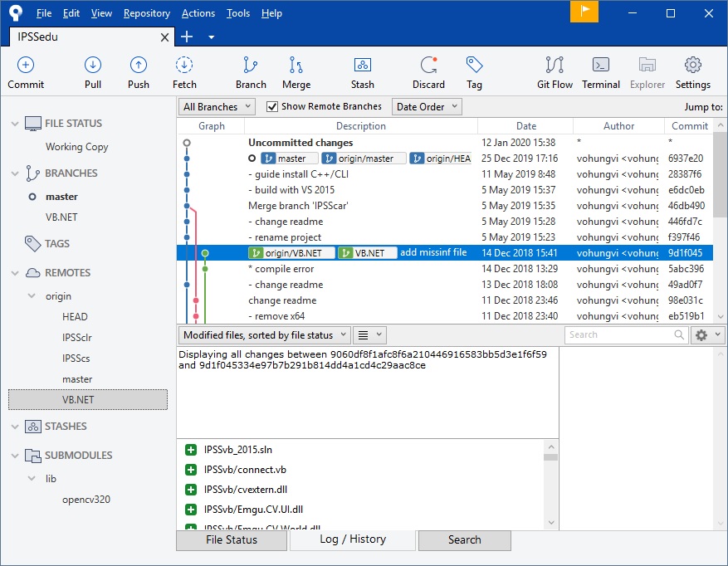This screenshot has width=728, height=566.
Task: Close the IPSSedu repository tab
Action: (x=164, y=37)
